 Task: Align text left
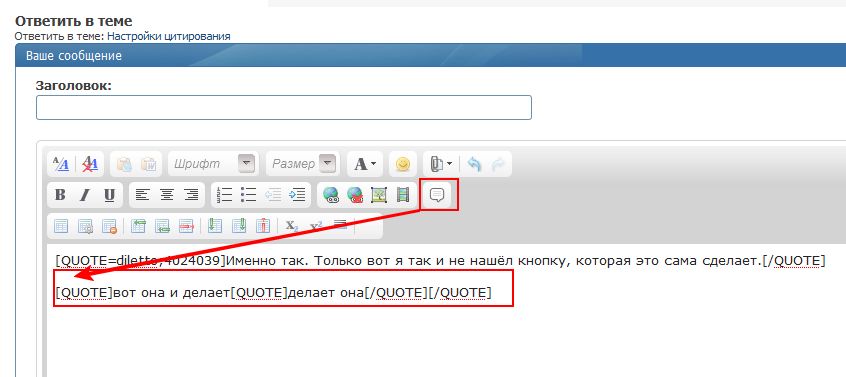[x=142, y=195]
